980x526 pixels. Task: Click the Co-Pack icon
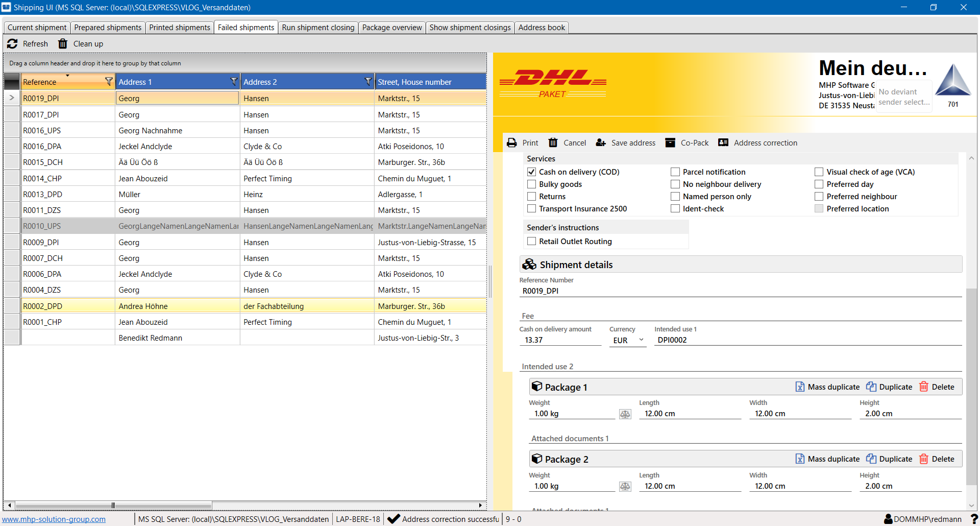point(670,143)
